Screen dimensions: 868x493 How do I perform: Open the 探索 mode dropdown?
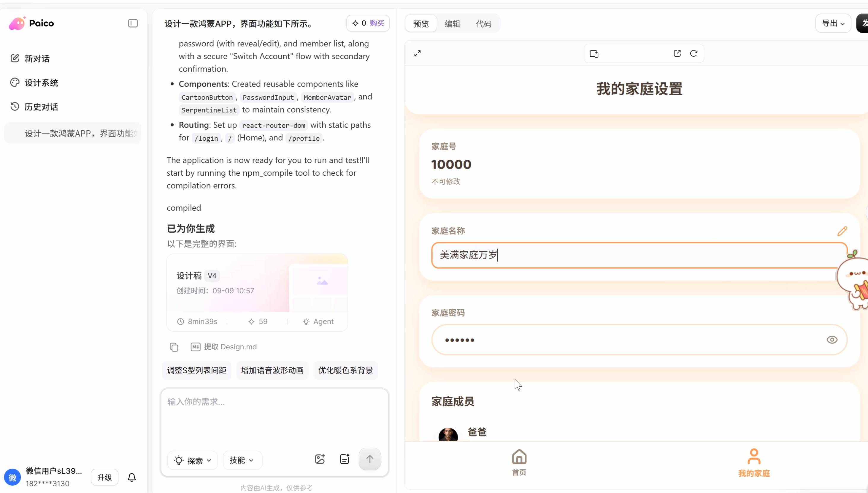(x=193, y=460)
